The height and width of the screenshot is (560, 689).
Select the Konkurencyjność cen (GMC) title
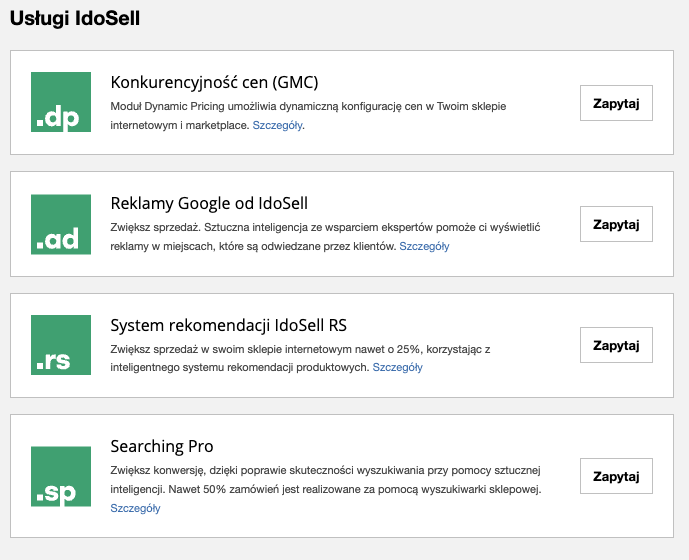214,82
